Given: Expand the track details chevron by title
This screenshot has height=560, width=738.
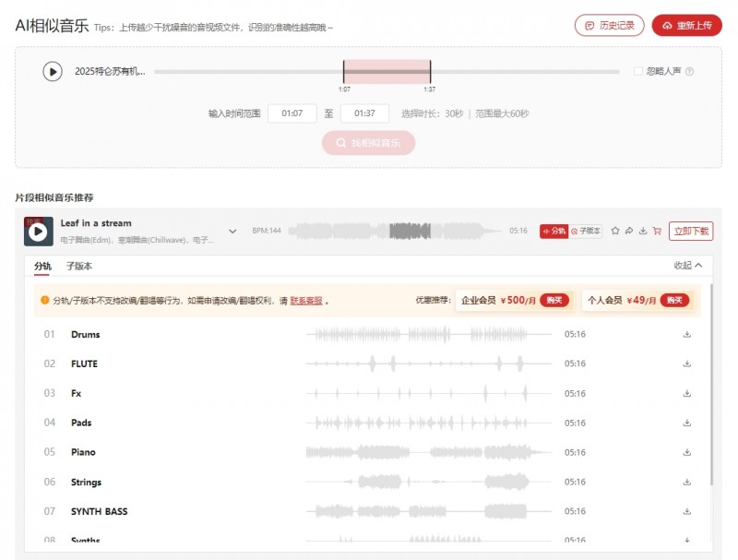Looking at the screenshot, I should point(232,231).
